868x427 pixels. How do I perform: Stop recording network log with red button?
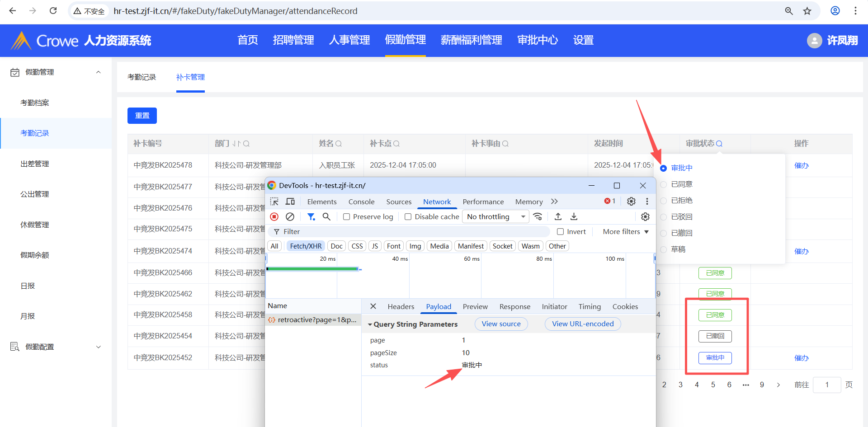[x=274, y=217]
